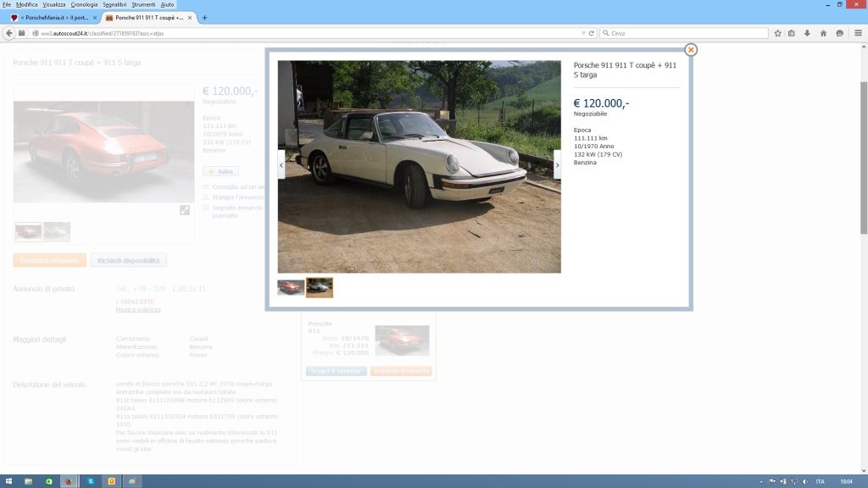The width and height of the screenshot is (868, 488).
Task: Open the Skype taskbar icon
Action: coord(90,481)
